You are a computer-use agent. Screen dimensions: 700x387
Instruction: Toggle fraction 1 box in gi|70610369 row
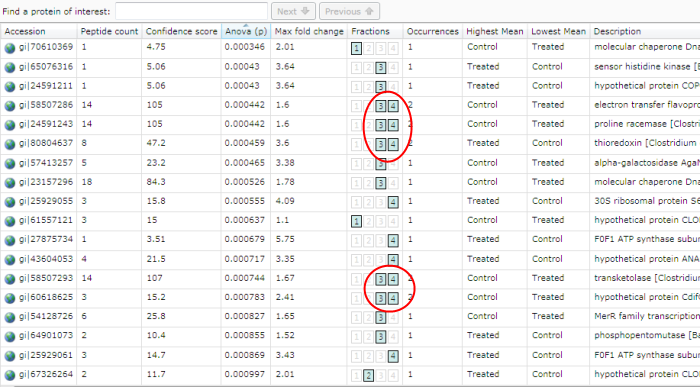pos(356,48)
